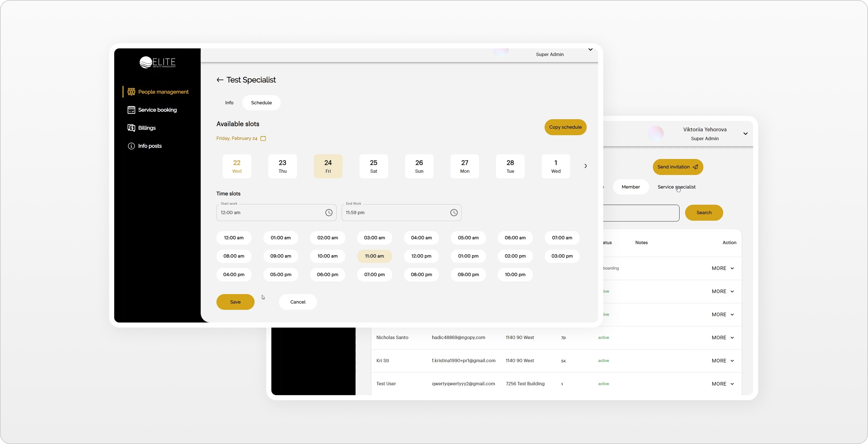Click the Viktoriia Yehorova profile avatar
The height and width of the screenshot is (444, 868).
(656, 134)
